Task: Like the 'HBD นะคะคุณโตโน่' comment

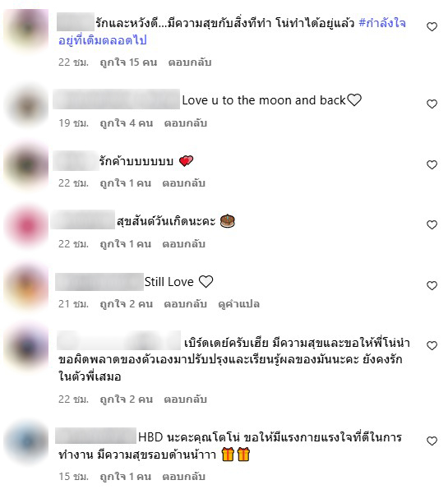Action: coord(432,441)
